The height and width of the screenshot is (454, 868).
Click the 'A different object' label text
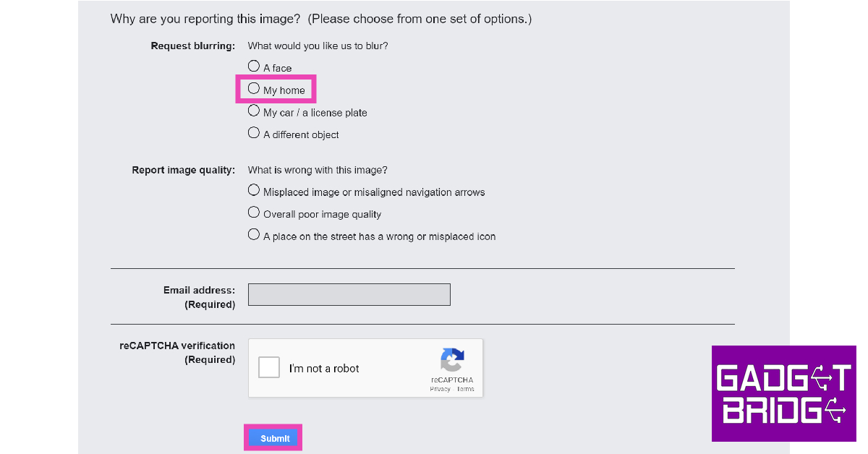(x=301, y=135)
